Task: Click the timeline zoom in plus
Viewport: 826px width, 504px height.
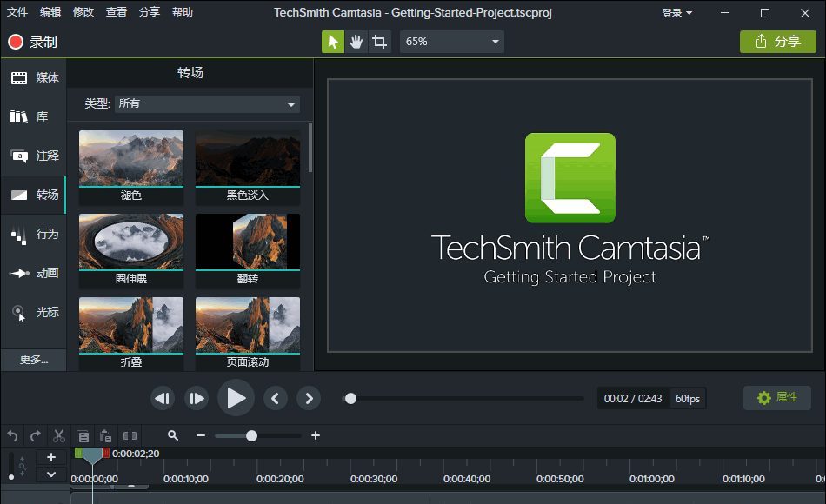Action: [316, 435]
